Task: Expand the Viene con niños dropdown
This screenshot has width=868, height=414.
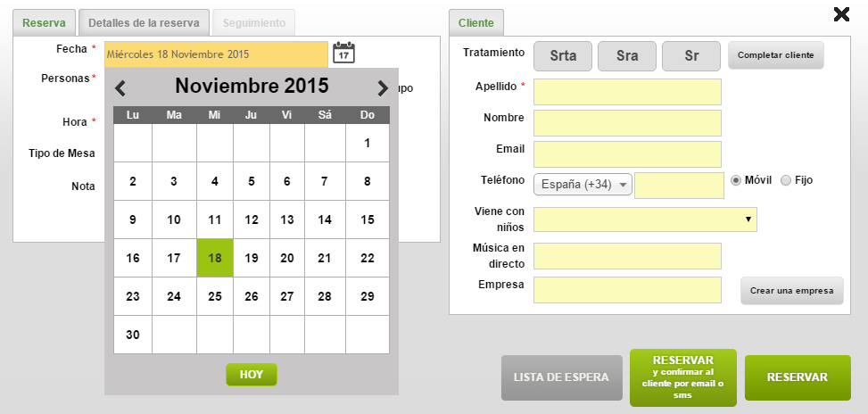Action: [645, 219]
